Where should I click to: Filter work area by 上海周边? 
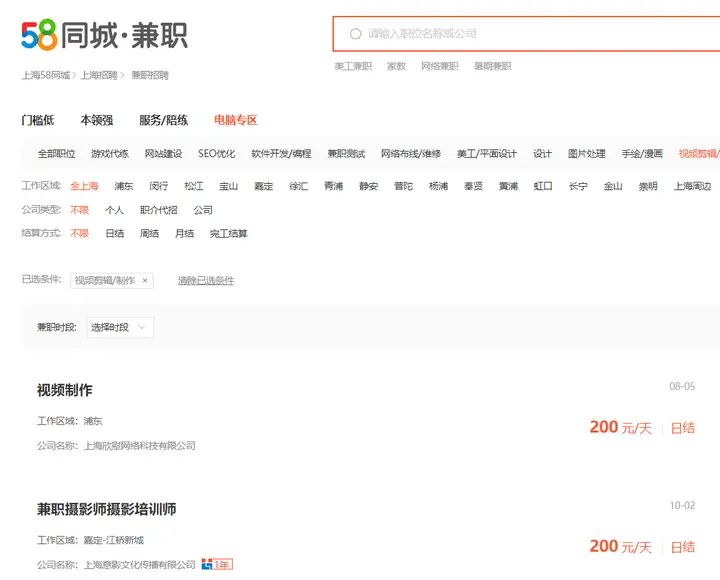coord(692,186)
